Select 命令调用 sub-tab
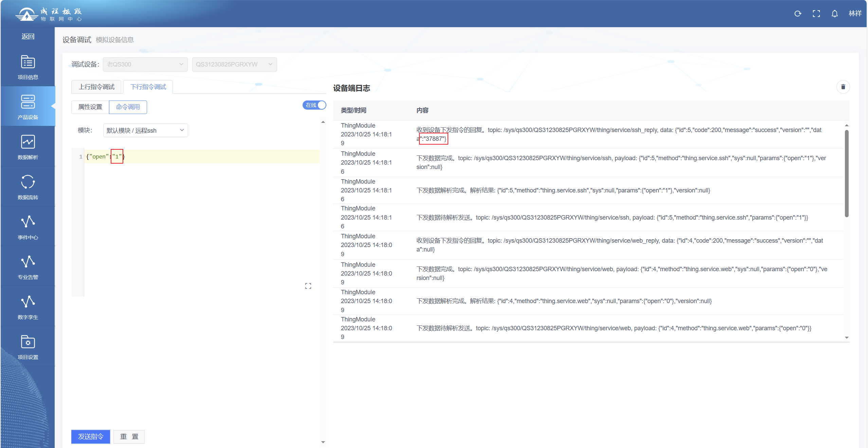The height and width of the screenshot is (448, 868). click(x=128, y=107)
